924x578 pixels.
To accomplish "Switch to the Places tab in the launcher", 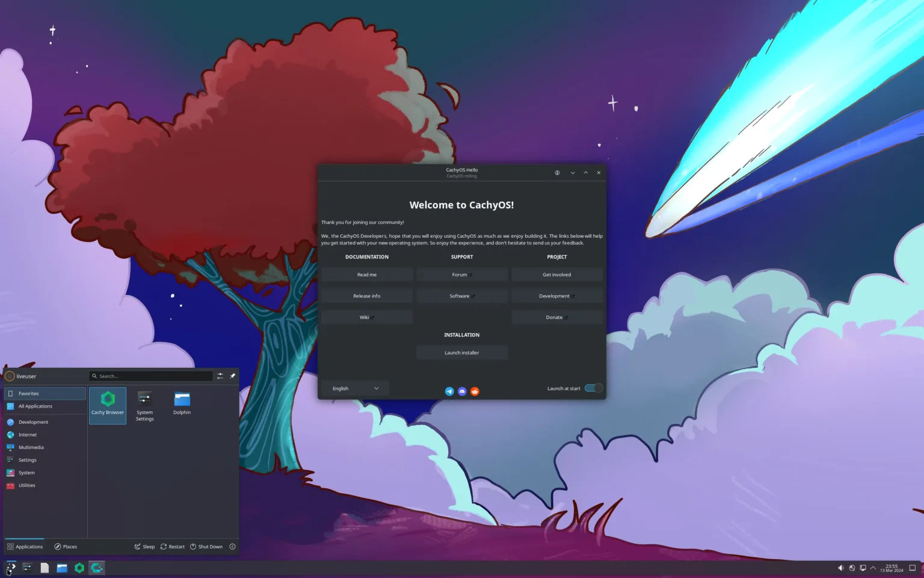I will pos(66,546).
